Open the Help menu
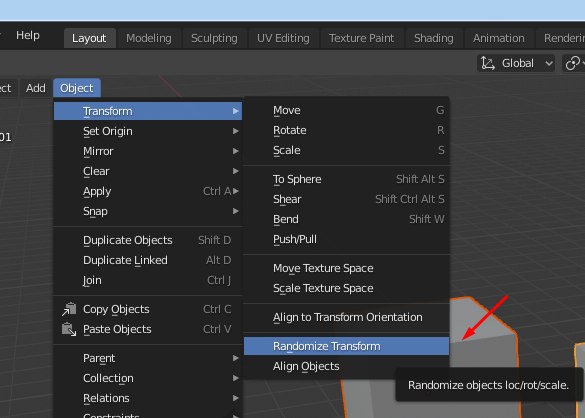 [x=28, y=35]
